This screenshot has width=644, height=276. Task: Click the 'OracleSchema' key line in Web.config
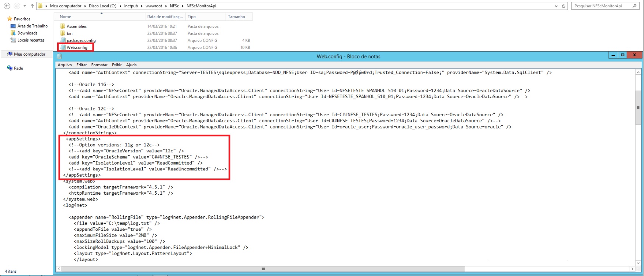[138, 157]
